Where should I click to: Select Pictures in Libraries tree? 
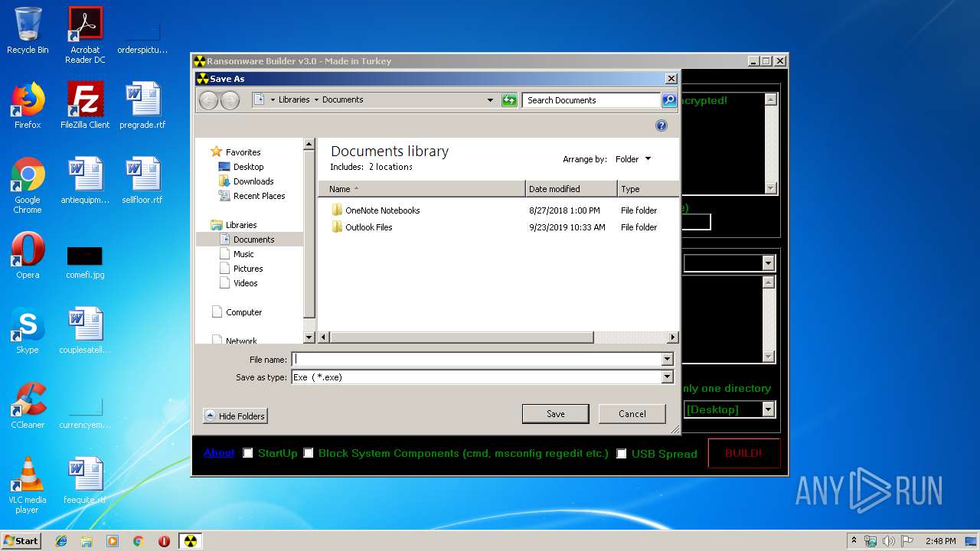coord(248,269)
